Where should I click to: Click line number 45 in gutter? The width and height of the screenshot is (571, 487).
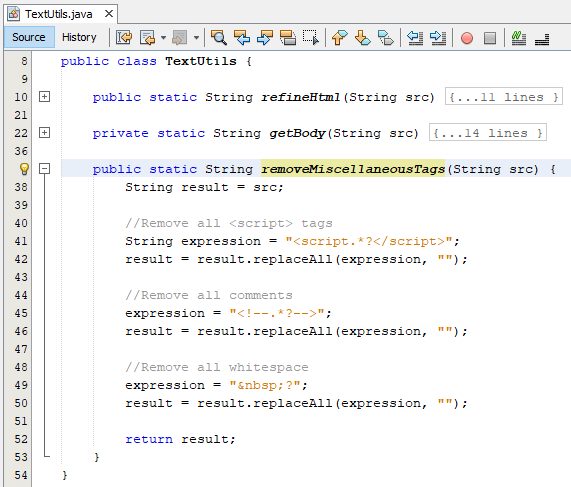[21, 313]
